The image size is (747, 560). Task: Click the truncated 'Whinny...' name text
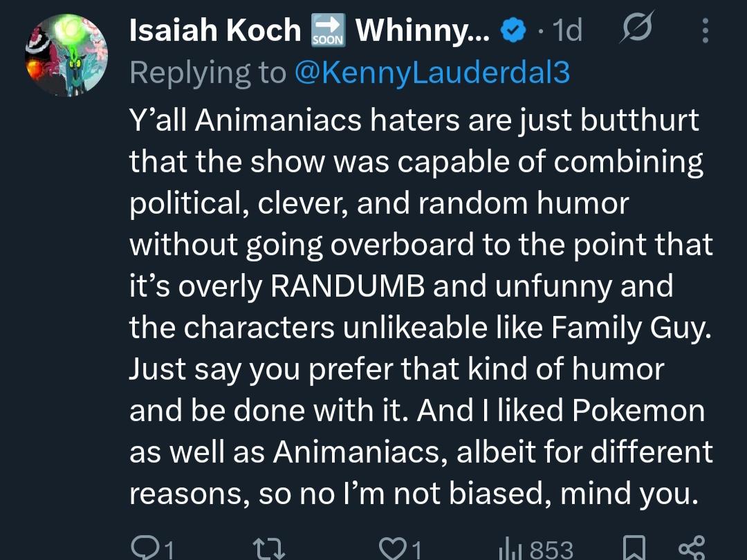(423, 31)
